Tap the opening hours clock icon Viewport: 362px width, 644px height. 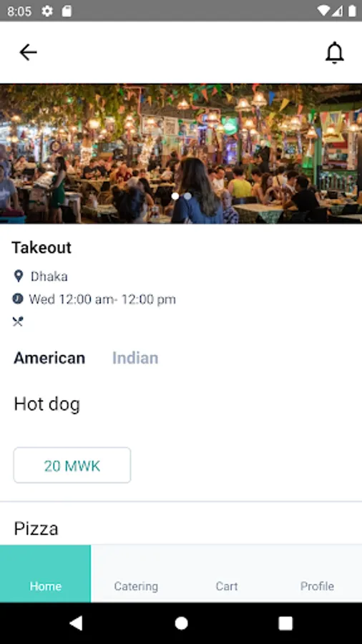point(18,298)
